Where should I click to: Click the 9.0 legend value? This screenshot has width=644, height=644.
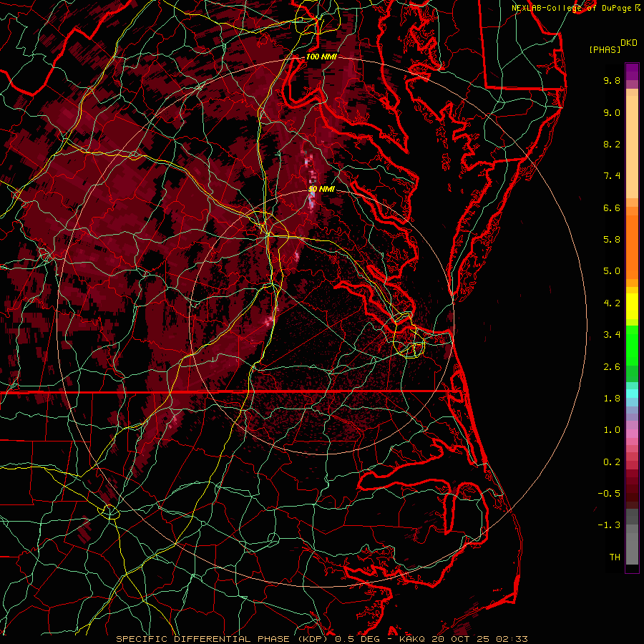612,112
